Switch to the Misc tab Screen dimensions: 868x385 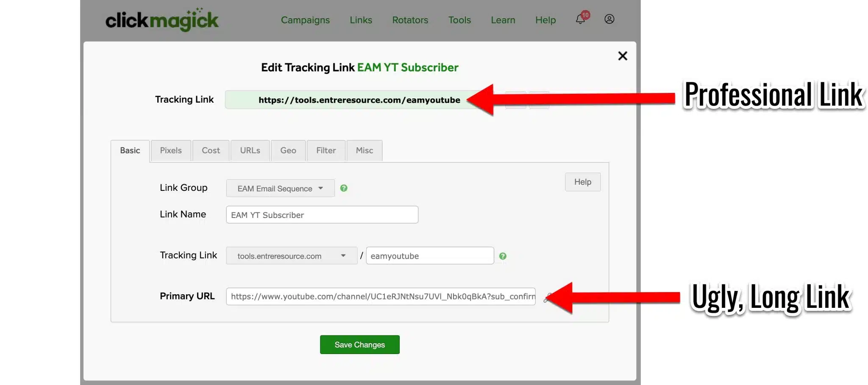pyautogui.click(x=364, y=151)
